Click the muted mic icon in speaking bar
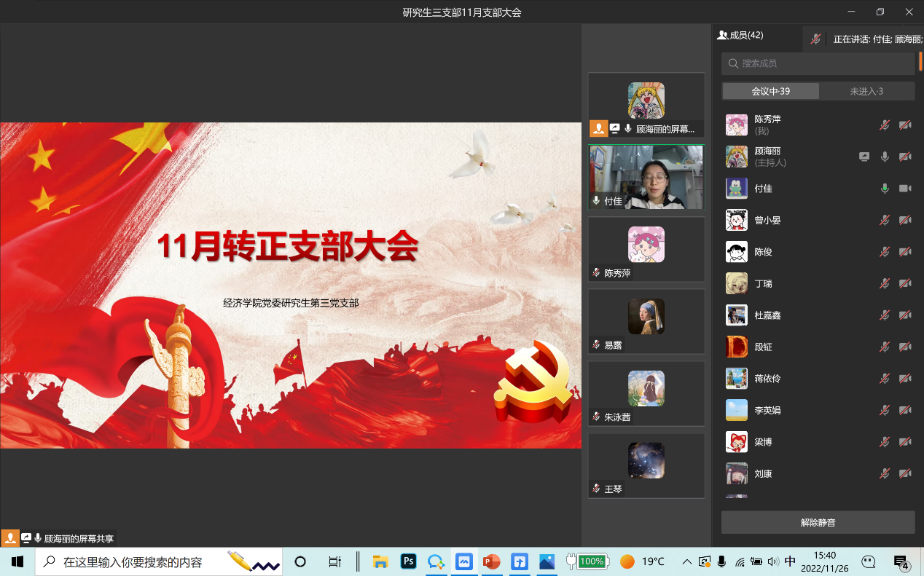This screenshot has height=576, width=924. [x=816, y=39]
